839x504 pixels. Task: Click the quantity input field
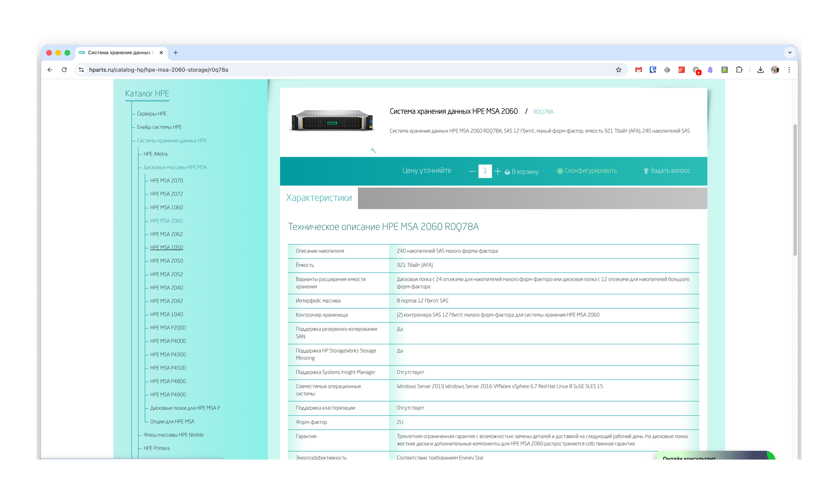click(485, 171)
